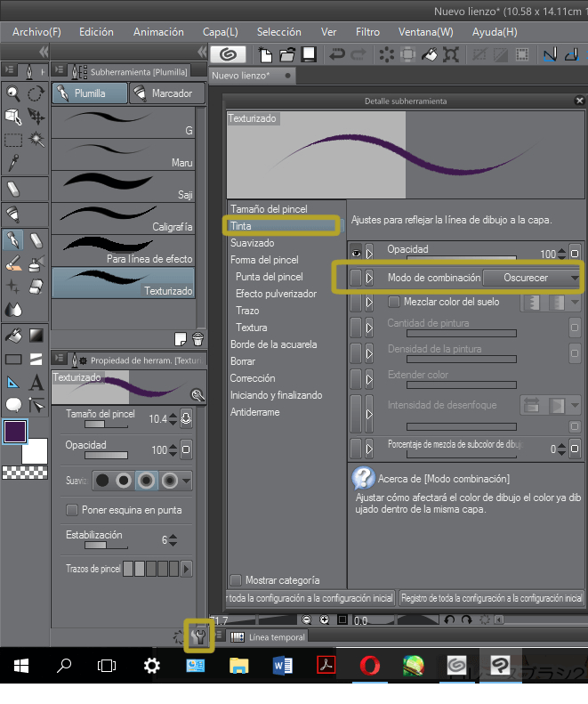The image size is (588, 704).
Task: Select 'Forma del pincel' category
Action: (x=264, y=260)
